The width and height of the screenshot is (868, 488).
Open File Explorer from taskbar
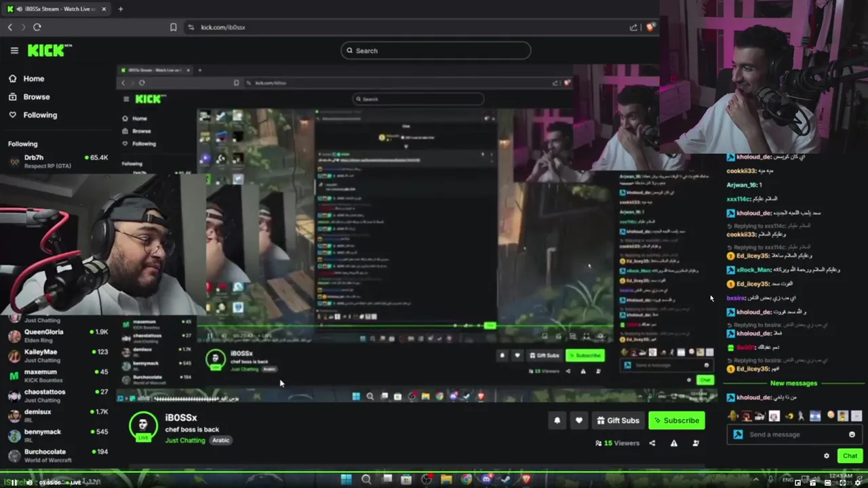446,479
